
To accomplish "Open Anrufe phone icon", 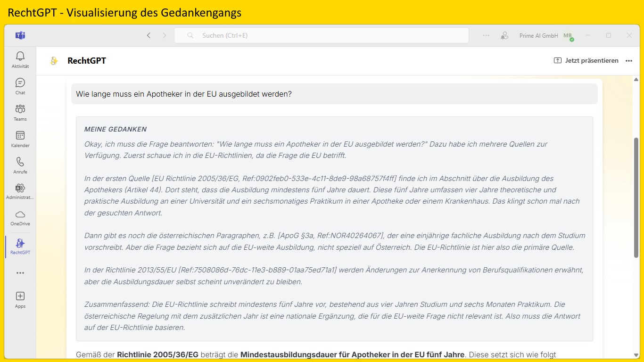I will (20, 162).
